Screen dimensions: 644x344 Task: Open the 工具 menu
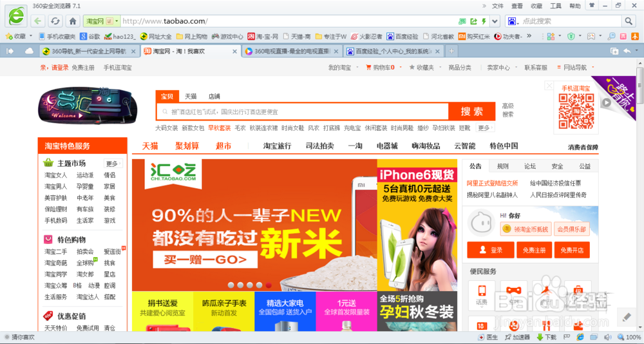[556, 6]
